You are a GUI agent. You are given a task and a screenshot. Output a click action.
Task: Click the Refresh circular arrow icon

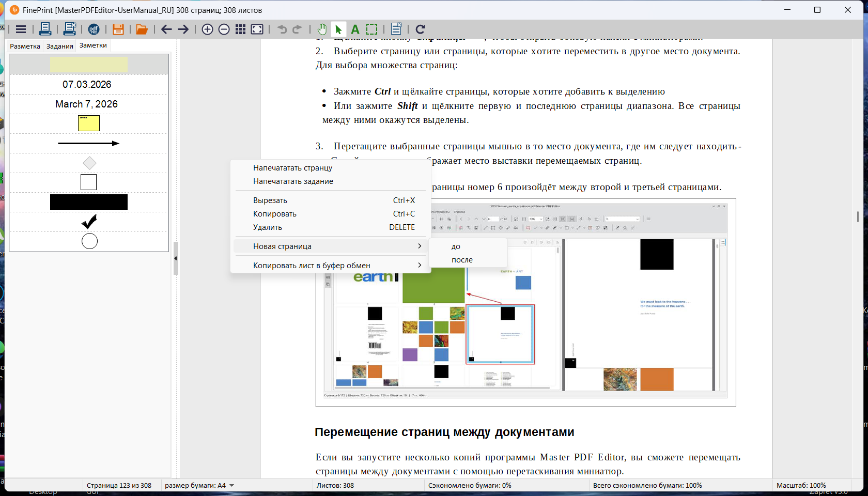pyautogui.click(x=420, y=29)
